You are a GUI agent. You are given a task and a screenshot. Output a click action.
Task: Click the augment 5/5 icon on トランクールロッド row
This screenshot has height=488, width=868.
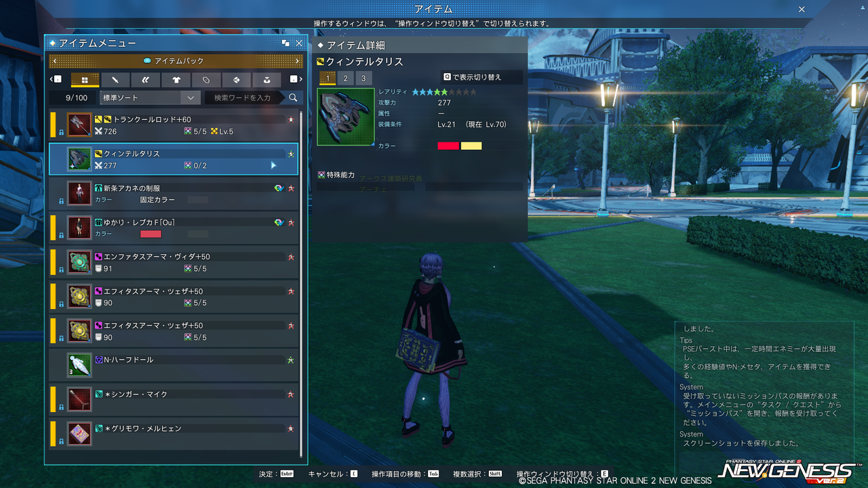click(x=188, y=131)
